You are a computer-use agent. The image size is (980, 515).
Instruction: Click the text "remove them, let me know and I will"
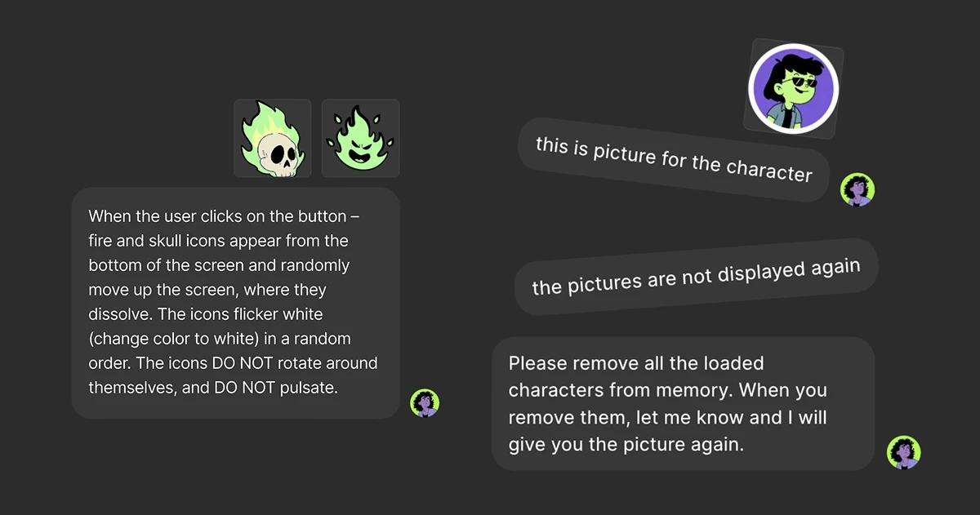(x=667, y=418)
